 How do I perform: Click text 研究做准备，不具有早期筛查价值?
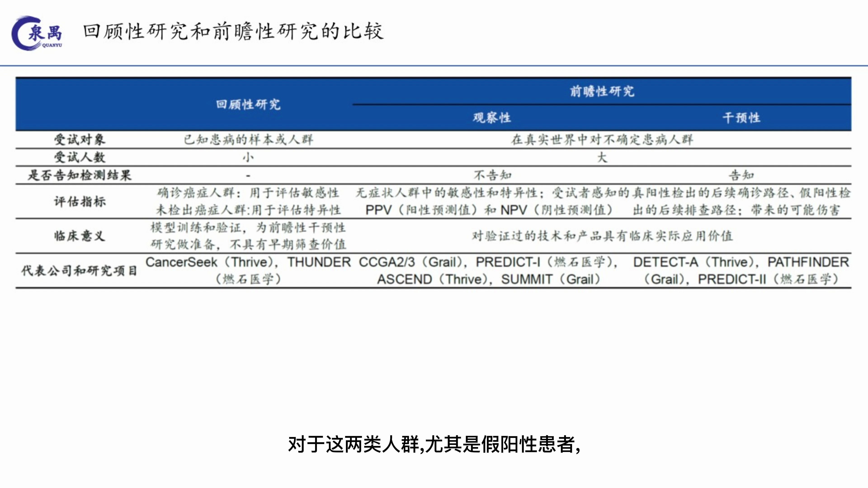pos(248,244)
